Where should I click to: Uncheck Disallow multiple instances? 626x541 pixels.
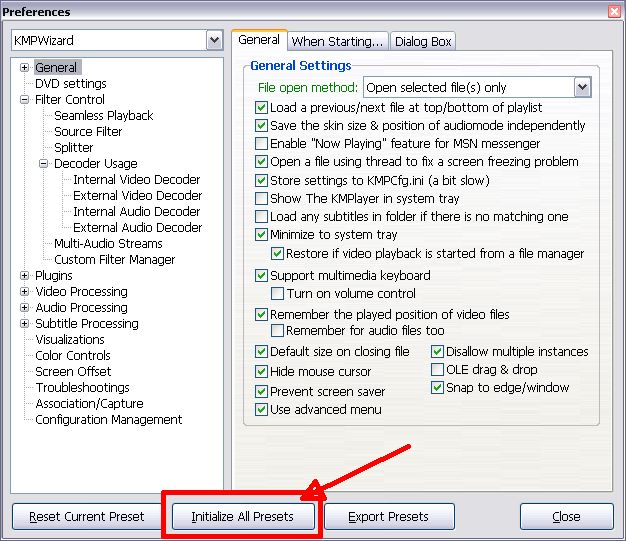(437, 352)
